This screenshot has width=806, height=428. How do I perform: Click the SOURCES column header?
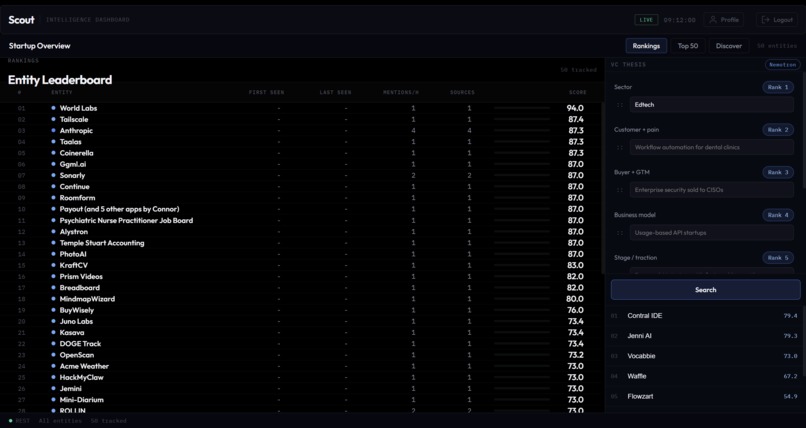pos(462,92)
